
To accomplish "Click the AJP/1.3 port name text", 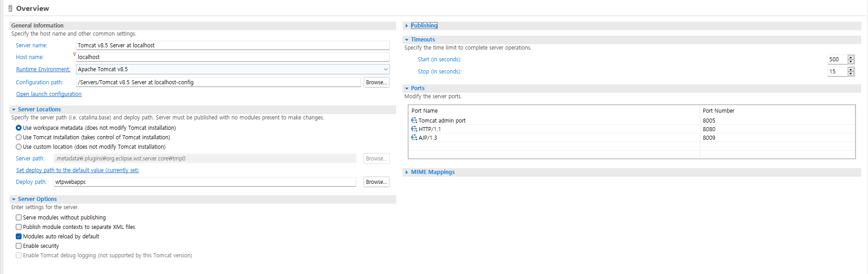I will coord(428,138).
